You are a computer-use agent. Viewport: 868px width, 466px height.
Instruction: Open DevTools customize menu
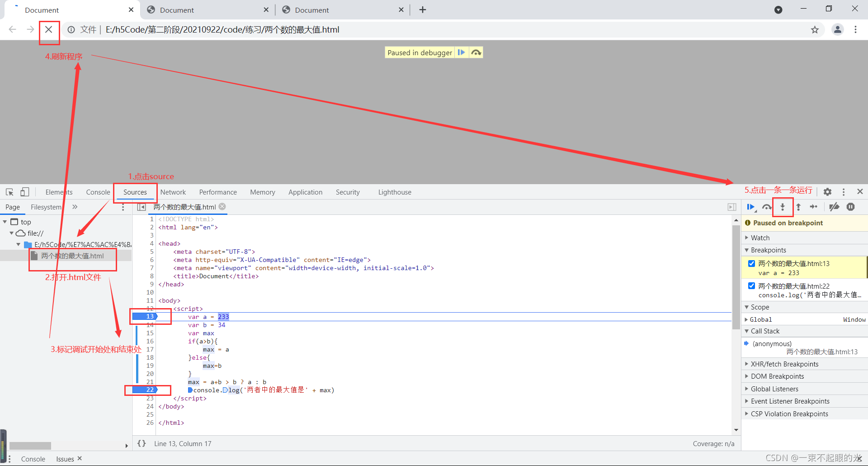pos(844,192)
